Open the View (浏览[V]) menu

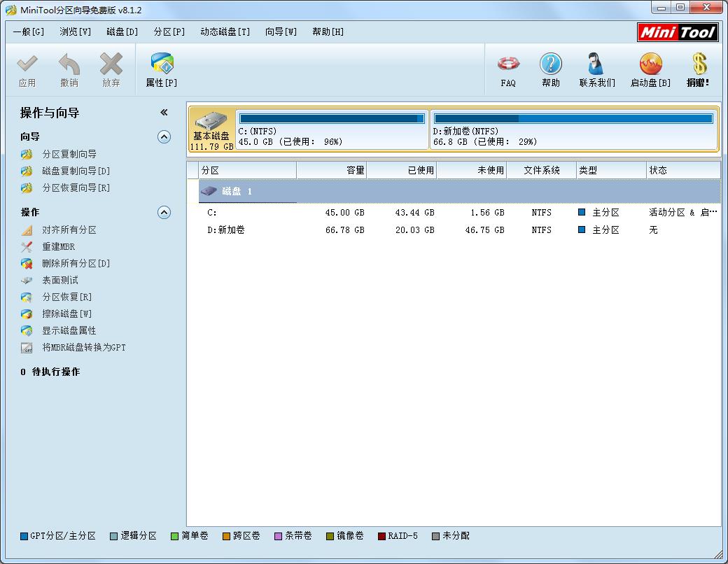tap(75, 31)
